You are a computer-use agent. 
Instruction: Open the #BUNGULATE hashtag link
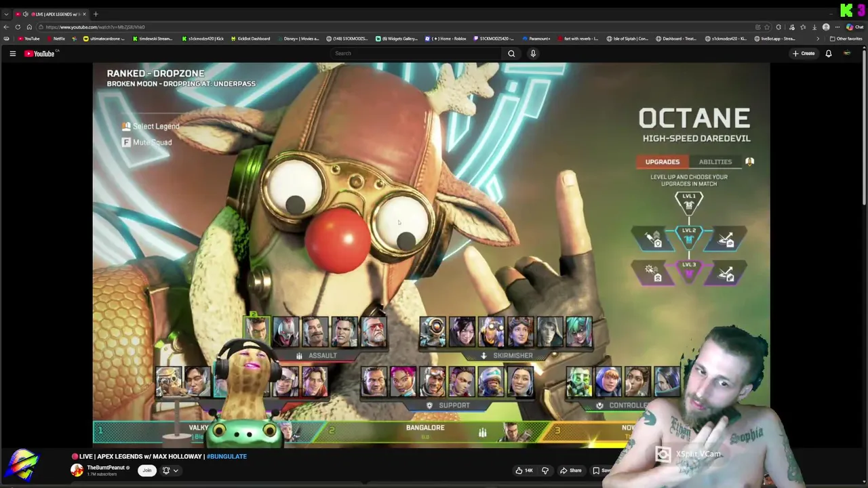[226, 456]
